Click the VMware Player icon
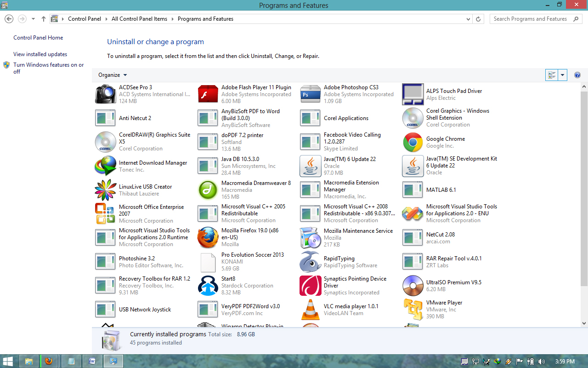Screen dimensions: 588x368 click(x=413, y=309)
